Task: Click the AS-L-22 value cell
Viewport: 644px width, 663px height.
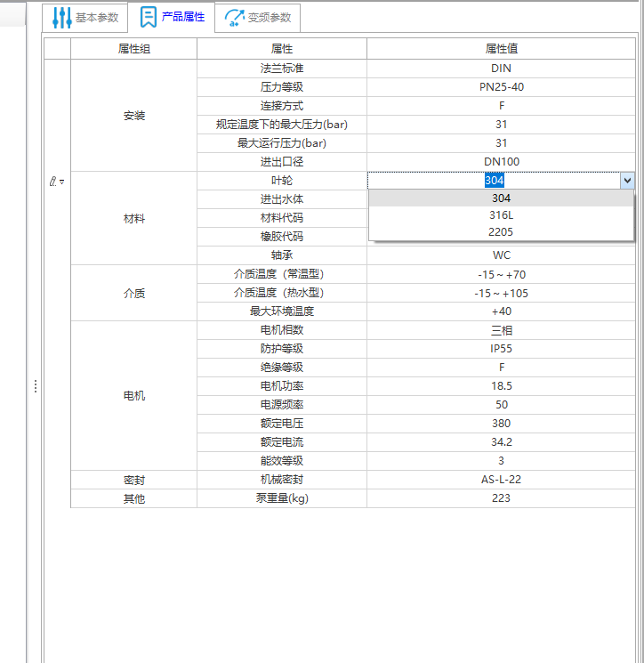Action: point(501,480)
